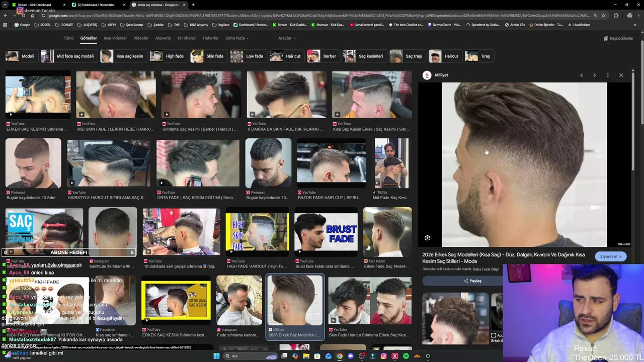Open the Alışveriş tab

pos(163,38)
